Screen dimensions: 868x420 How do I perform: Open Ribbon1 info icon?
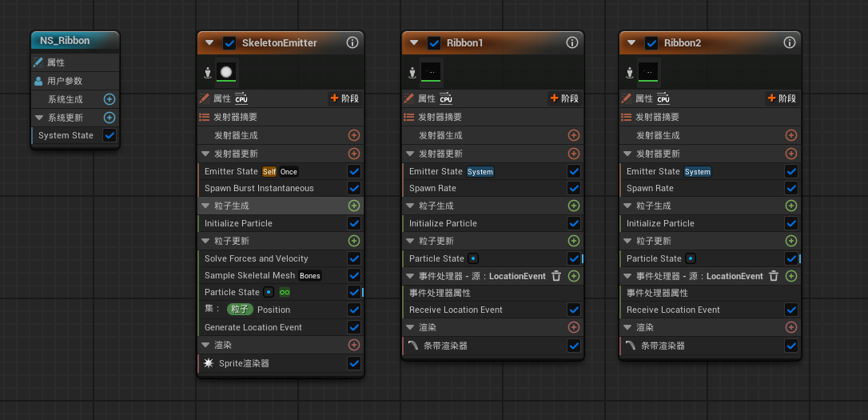point(572,42)
